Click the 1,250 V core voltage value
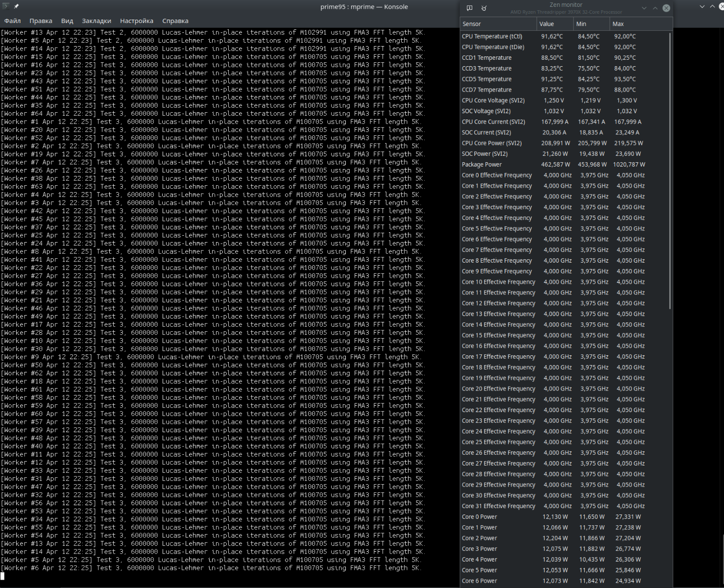This screenshot has height=588, width=724. 554,100
